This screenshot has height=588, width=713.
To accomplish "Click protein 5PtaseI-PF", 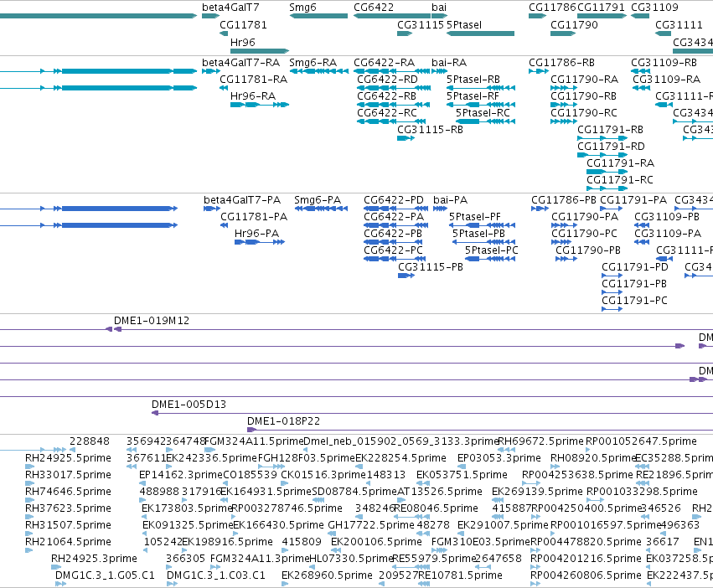I will [475, 217].
